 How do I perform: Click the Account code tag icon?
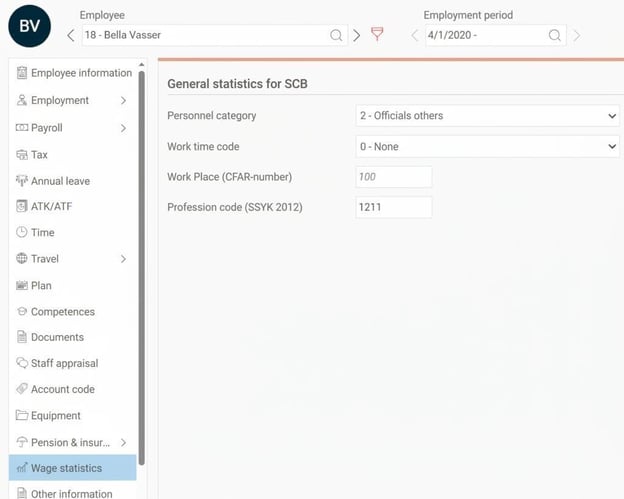22,389
